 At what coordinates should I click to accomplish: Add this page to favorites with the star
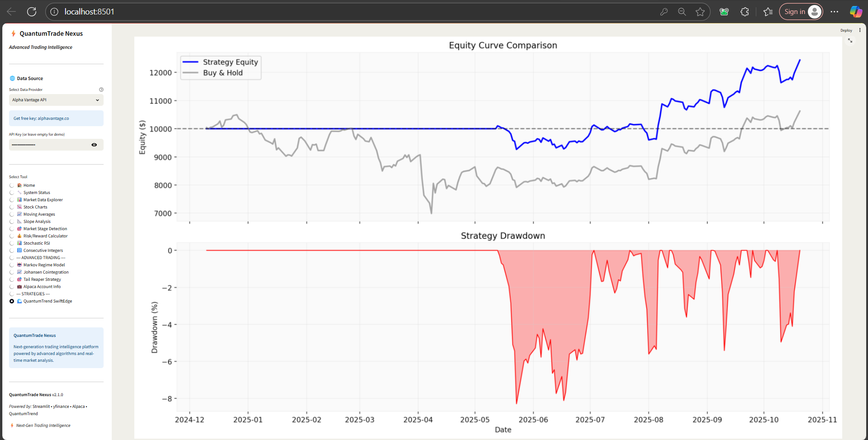click(700, 12)
